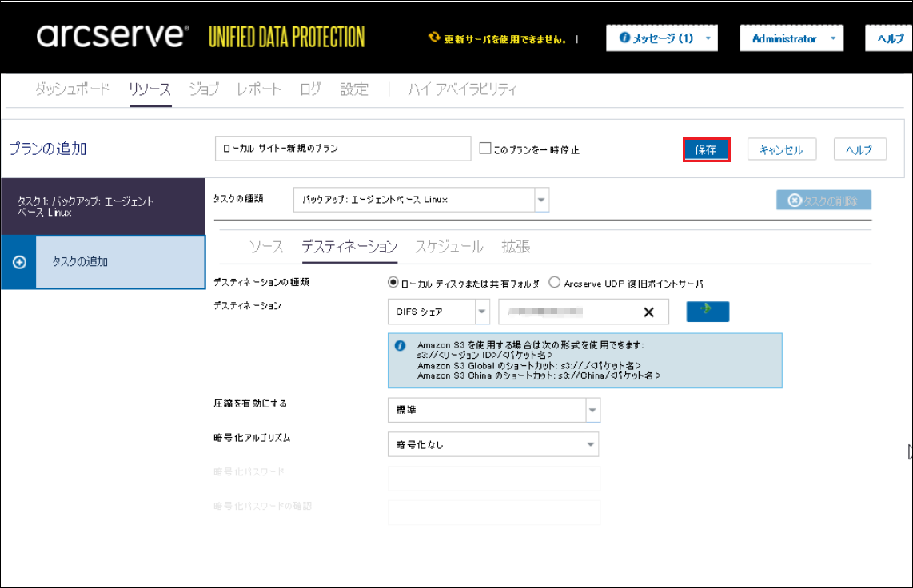Switch to the リソース tab

click(150, 89)
